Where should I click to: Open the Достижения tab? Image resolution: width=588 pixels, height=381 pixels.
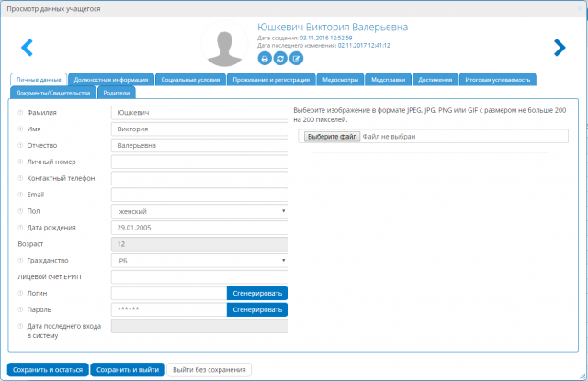pyautogui.click(x=435, y=80)
